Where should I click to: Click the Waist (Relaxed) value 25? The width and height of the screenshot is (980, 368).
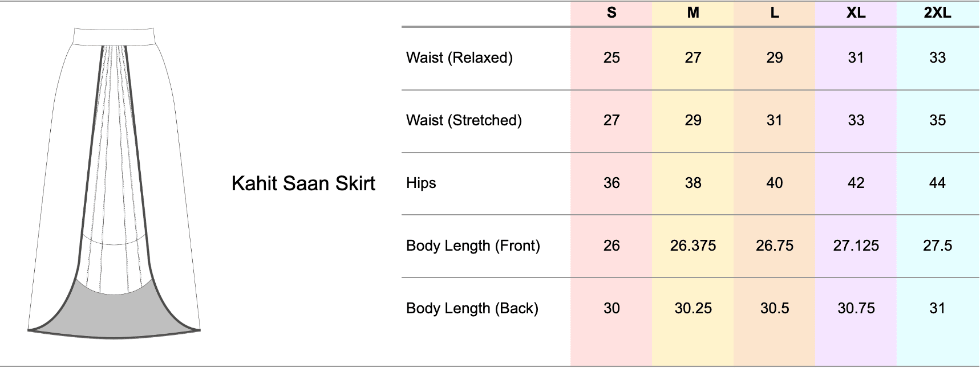coord(612,58)
